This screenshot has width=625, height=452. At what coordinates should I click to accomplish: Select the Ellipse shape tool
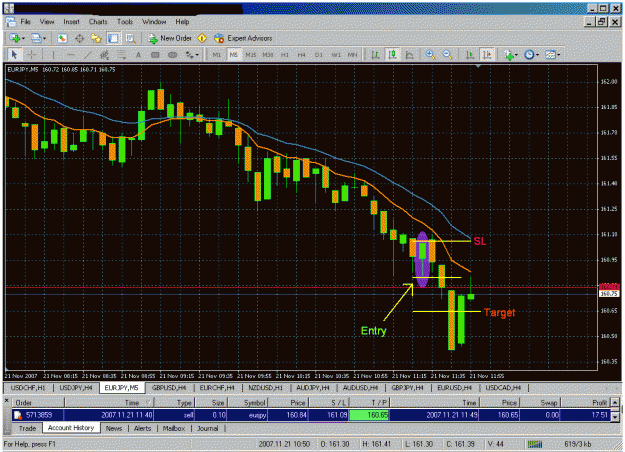pos(172,55)
